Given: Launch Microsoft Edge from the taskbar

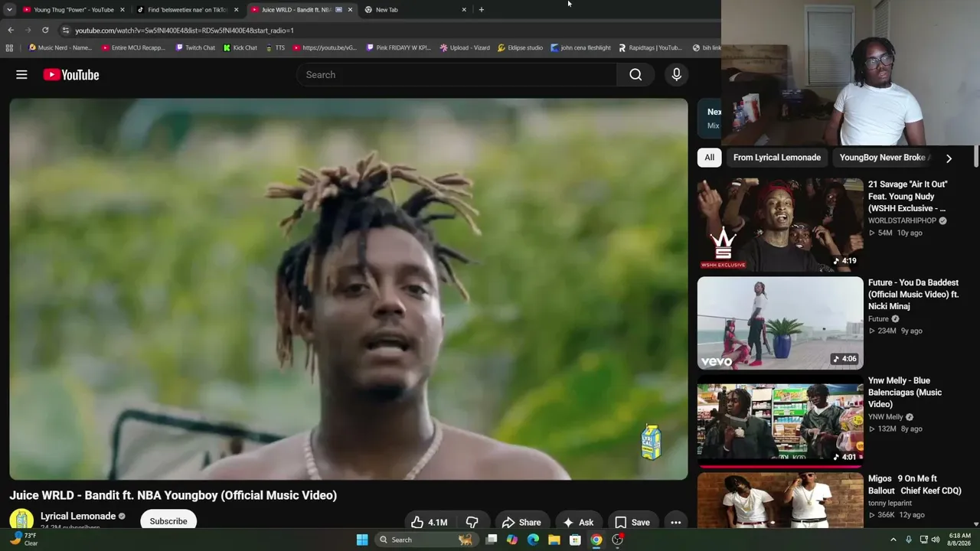Looking at the screenshot, I should coord(533,540).
